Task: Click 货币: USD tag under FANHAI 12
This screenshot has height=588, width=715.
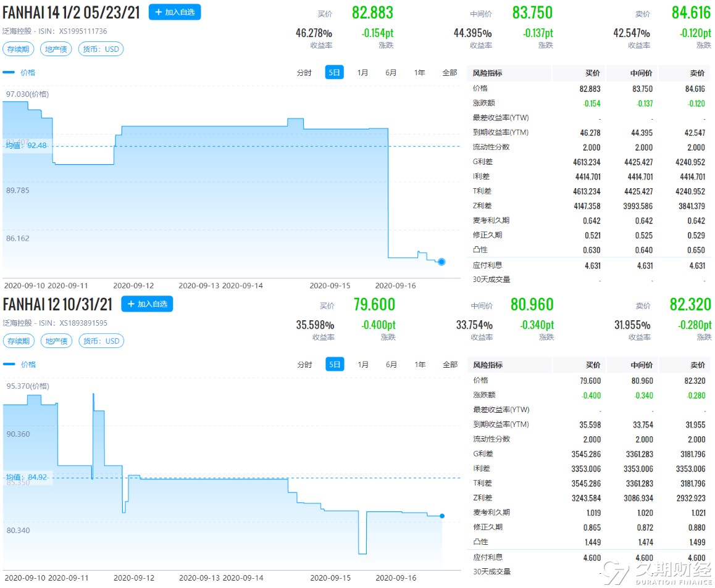Action: pos(101,341)
